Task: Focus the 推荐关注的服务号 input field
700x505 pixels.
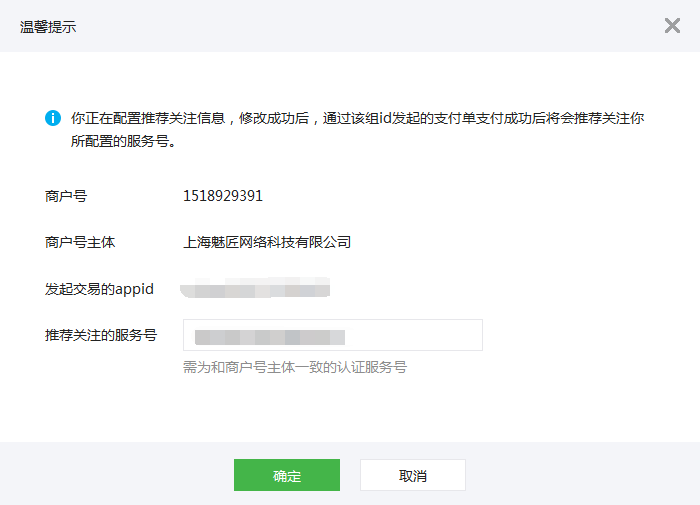Action: (x=332, y=335)
